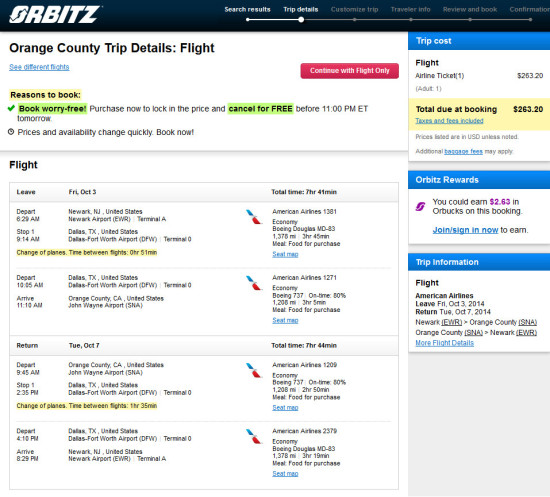
Task: Open See different flights link
Action: coord(39,67)
